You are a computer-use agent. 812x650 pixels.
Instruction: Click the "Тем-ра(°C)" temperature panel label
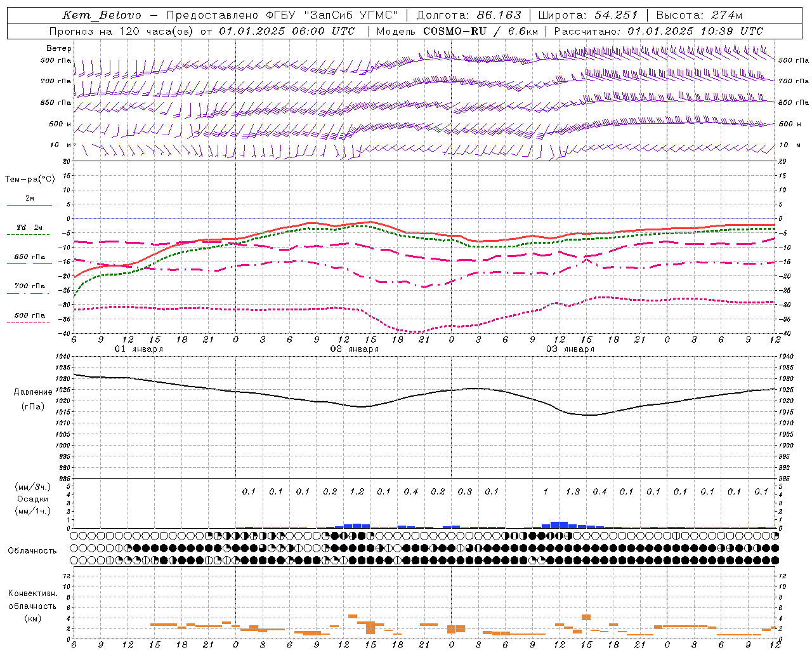tap(30, 180)
